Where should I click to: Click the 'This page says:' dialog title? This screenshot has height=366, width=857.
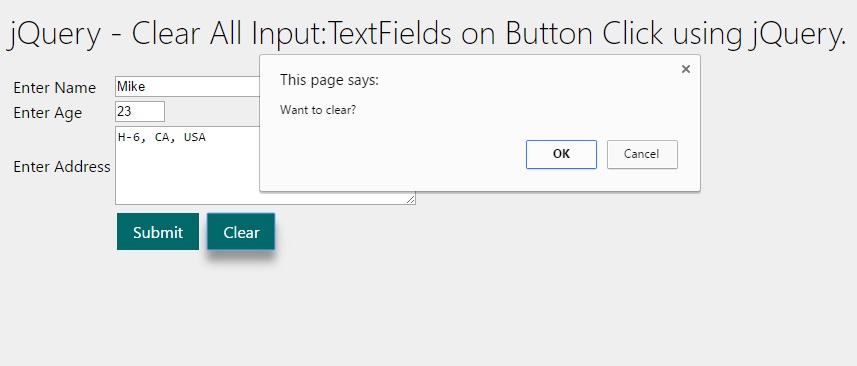point(329,80)
